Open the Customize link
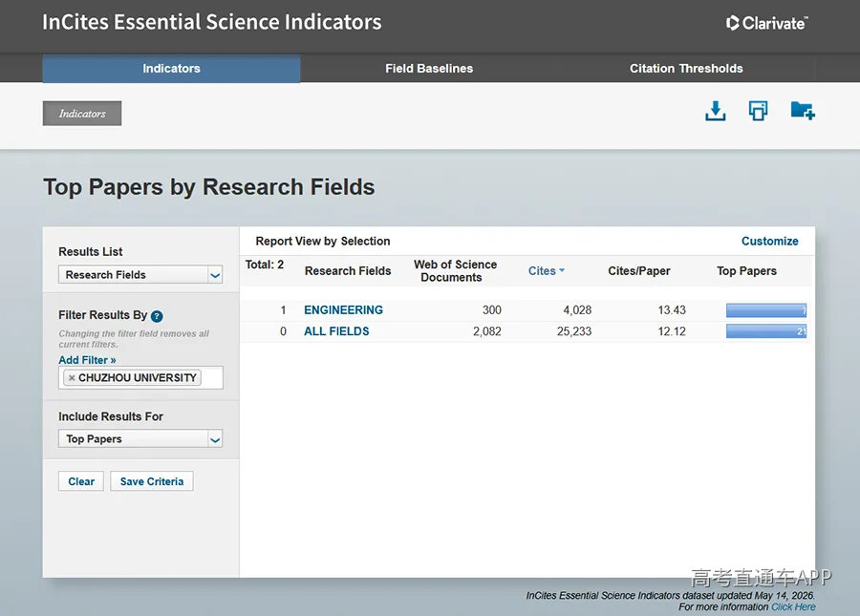The height and width of the screenshot is (616, 860). 769,241
